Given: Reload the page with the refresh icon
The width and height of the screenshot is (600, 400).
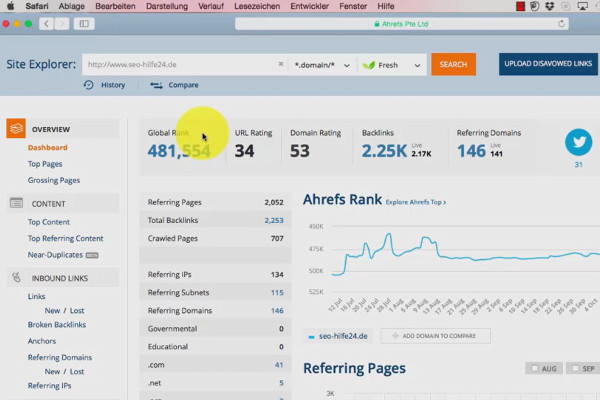Looking at the screenshot, I should 561,24.
